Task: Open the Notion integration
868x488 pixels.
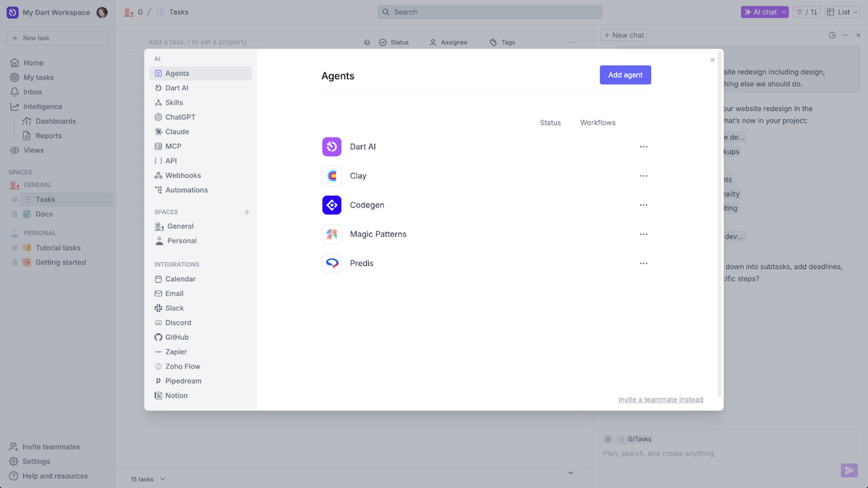Action: pos(175,395)
